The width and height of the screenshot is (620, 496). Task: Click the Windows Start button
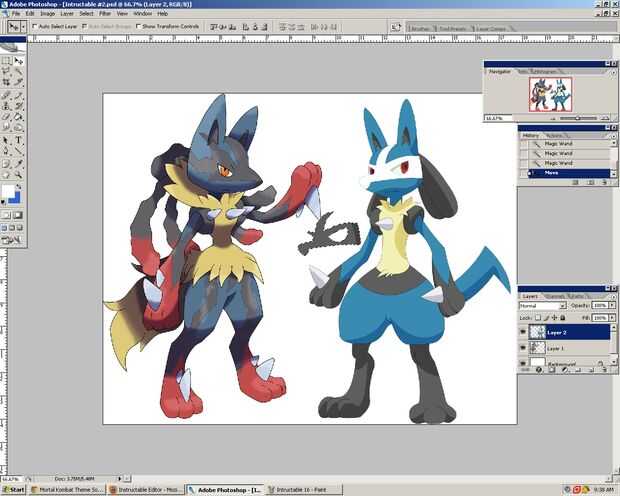(14, 490)
